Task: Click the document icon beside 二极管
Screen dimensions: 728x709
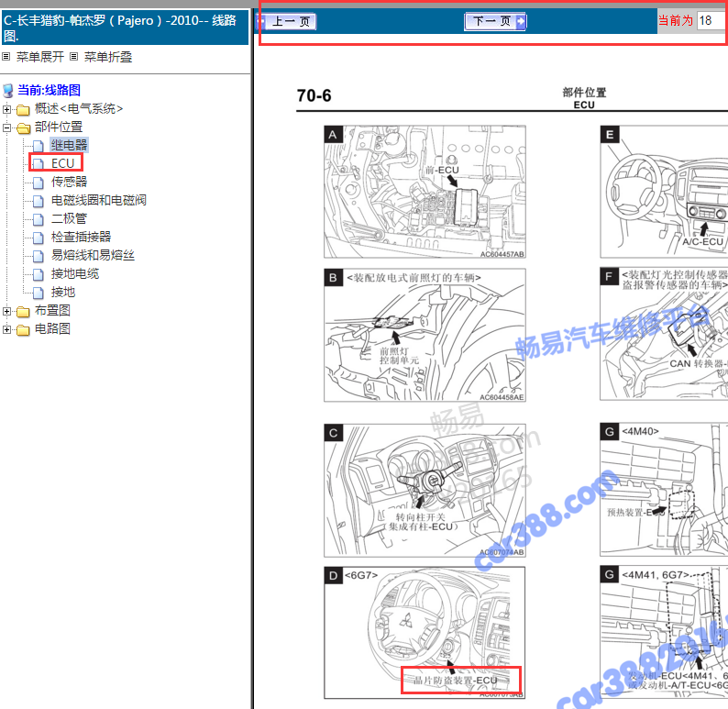Action: [39, 219]
